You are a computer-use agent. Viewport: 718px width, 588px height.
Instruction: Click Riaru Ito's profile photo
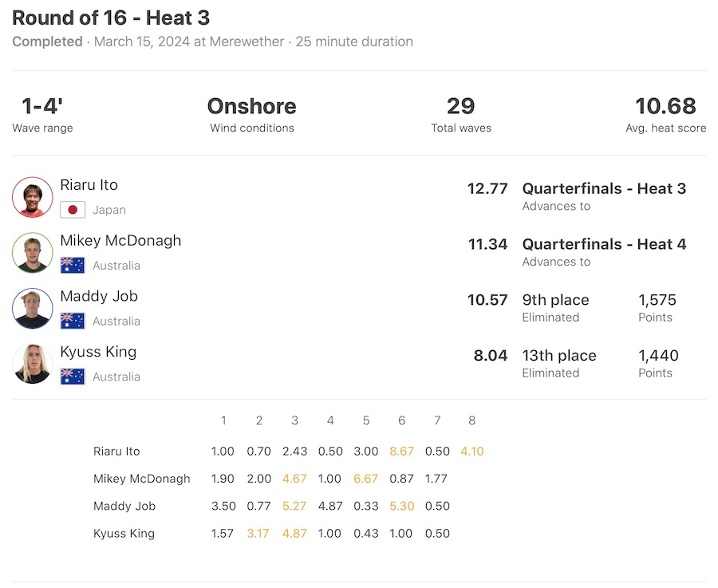pos(33,197)
